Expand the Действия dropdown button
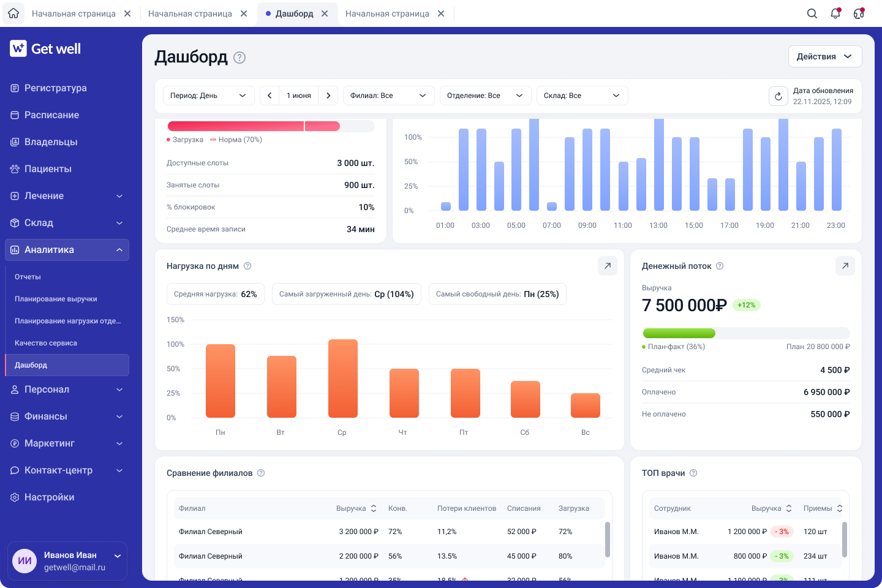 tap(825, 56)
